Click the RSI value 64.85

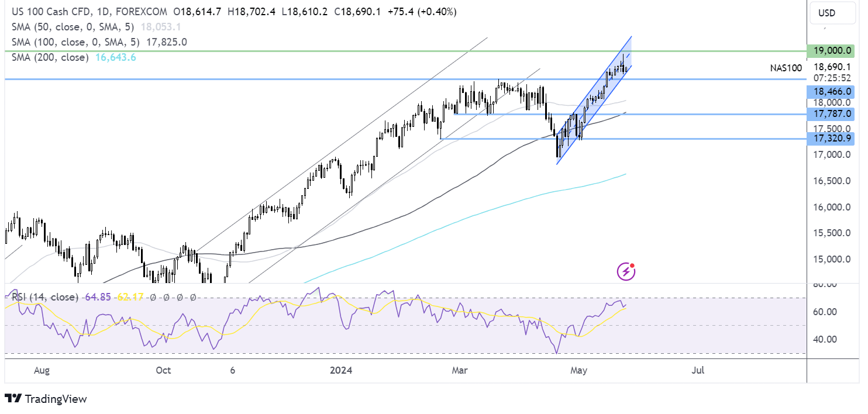point(97,297)
